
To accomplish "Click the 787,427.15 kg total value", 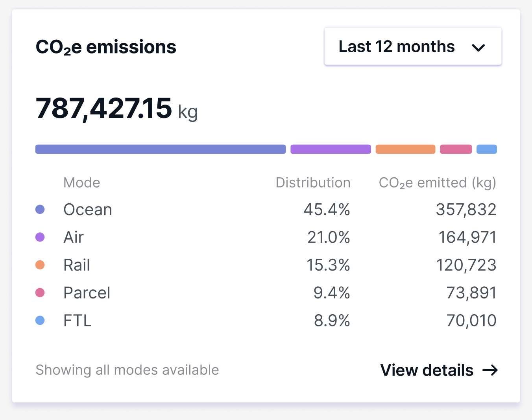I will coord(116,109).
